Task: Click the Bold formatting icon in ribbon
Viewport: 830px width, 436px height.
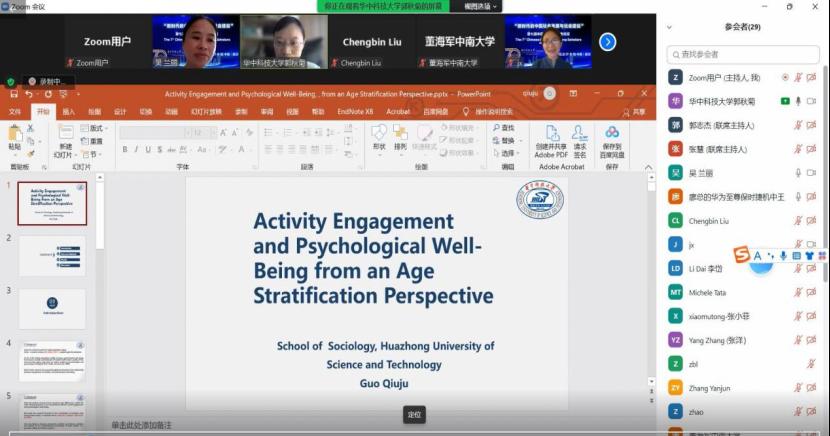Action: click(126, 149)
